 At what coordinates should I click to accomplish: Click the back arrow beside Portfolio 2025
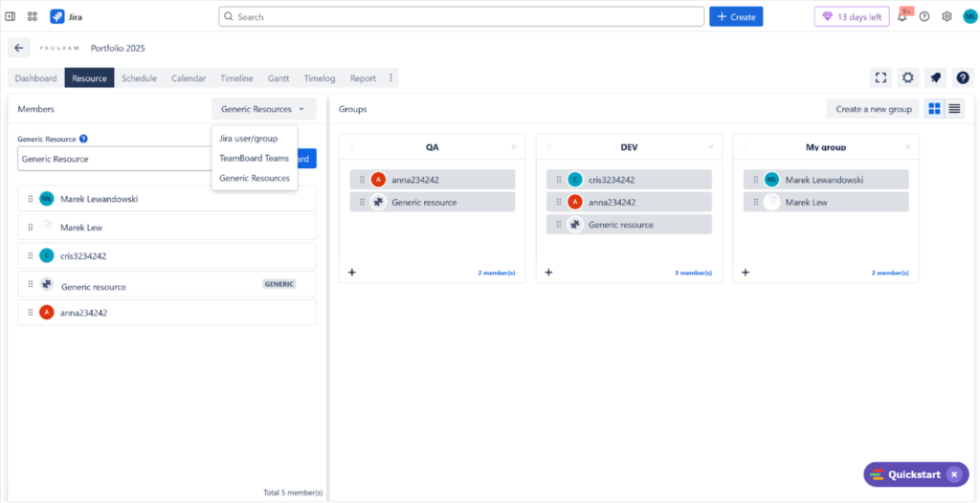coord(19,48)
